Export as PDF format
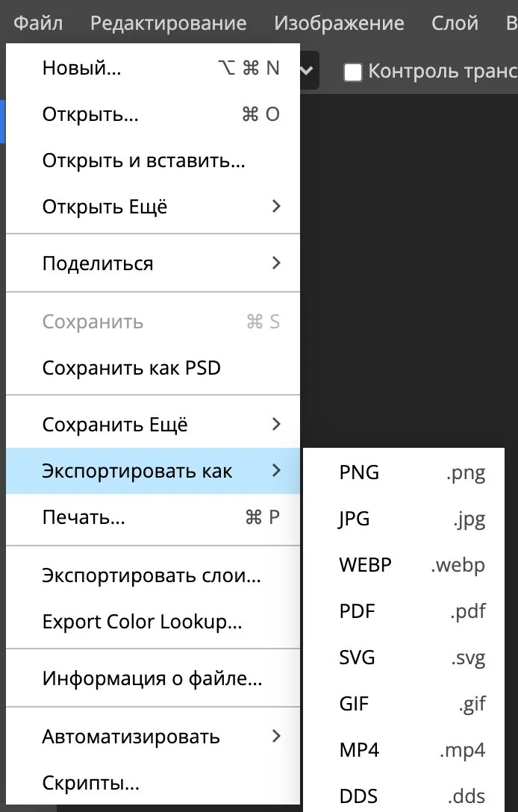The image size is (518, 812). tap(404, 611)
